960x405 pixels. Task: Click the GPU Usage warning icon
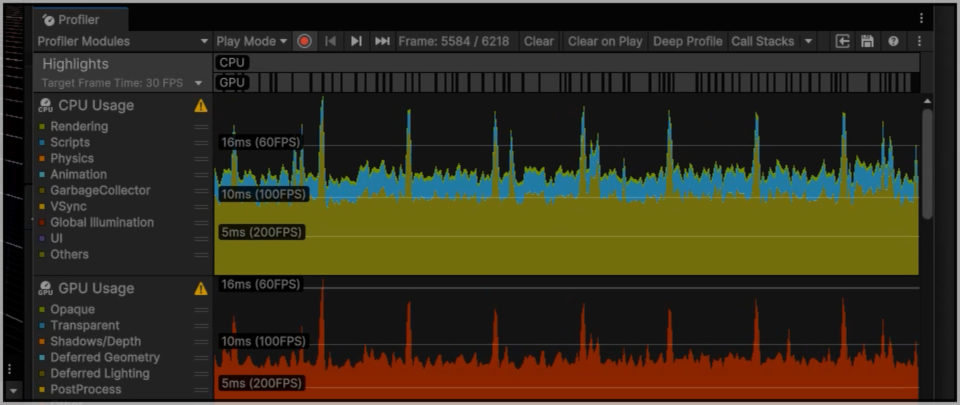[201, 288]
